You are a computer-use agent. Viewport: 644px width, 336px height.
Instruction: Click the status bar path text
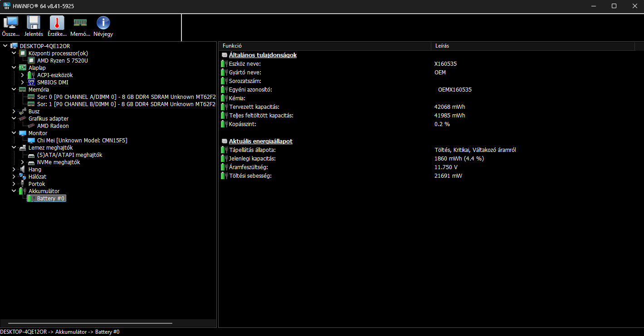coord(60,332)
